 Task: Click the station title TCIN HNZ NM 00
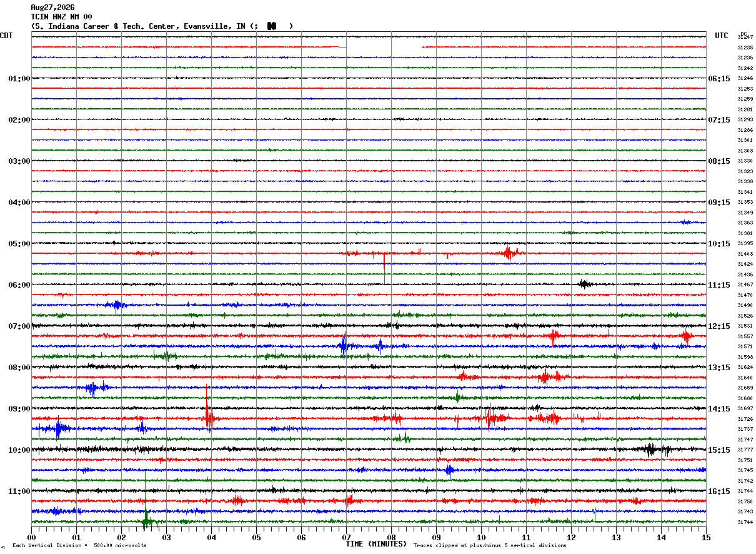pos(61,17)
